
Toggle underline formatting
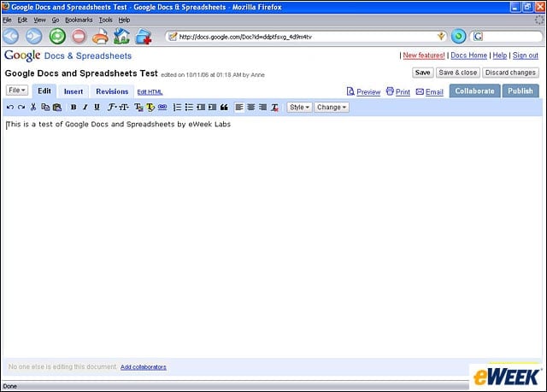tap(97, 108)
